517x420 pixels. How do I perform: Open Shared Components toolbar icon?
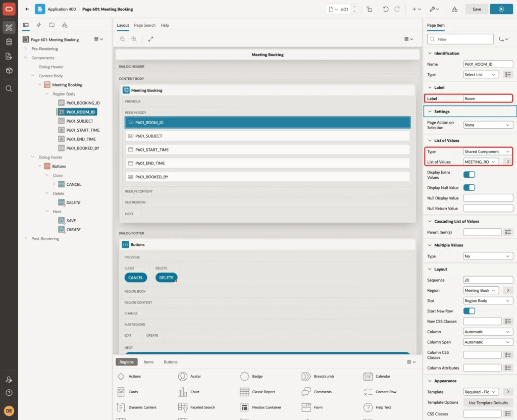tap(455, 9)
